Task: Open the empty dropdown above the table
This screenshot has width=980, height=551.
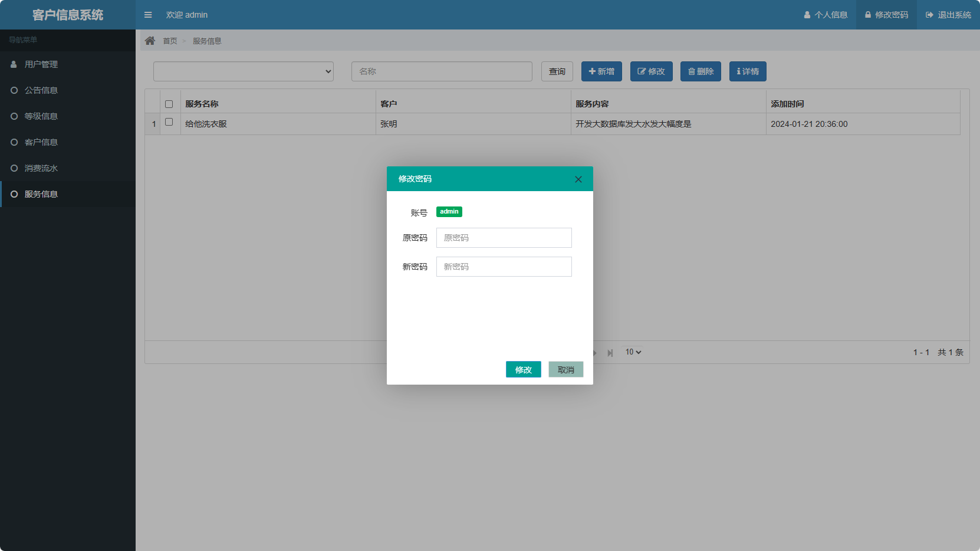Action: [243, 71]
